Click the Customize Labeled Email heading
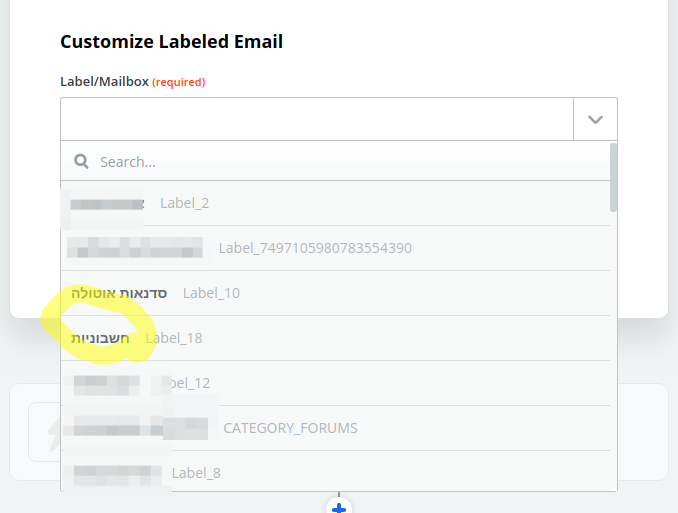 pos(172,42)
